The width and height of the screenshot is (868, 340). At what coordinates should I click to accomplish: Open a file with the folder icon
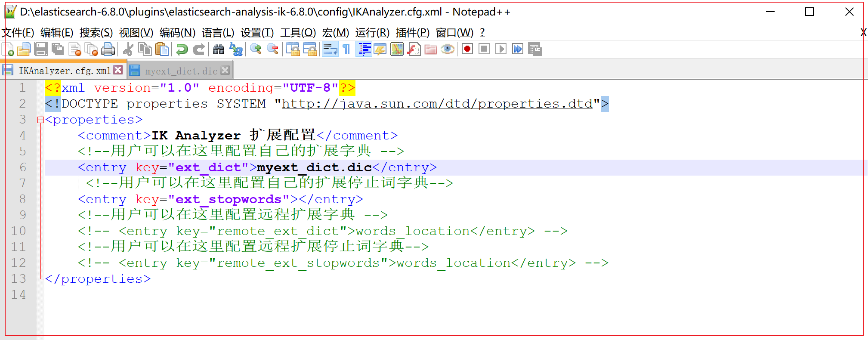coord(24,49)
